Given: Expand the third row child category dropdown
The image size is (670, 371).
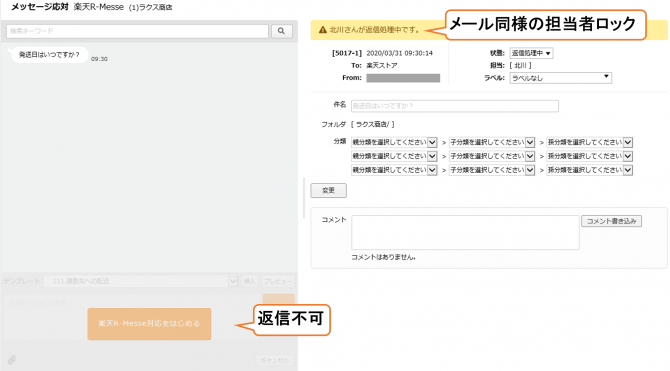Looking at the screenshot, I should point(492,170).
